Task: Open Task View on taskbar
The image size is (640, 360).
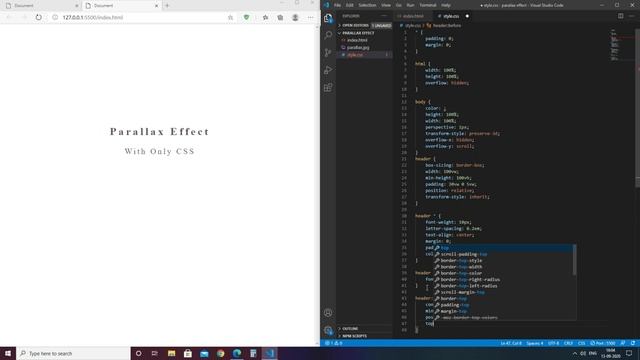Action: tap(155, 353)
